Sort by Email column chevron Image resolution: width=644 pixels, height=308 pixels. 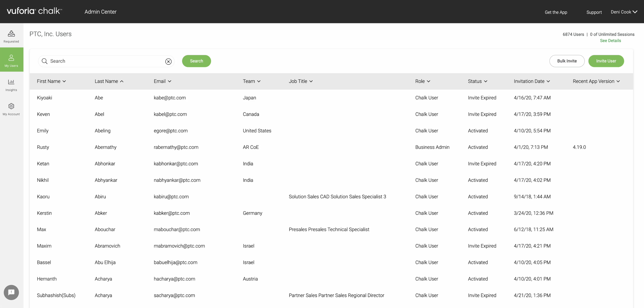tap(170, 81)
